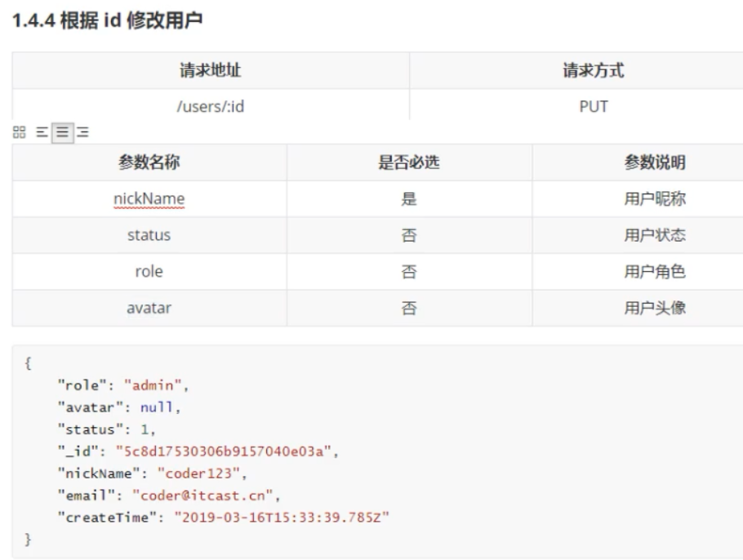
Task: Click the table grid icon
Action: pyautogui.click(x=19, y=132)
